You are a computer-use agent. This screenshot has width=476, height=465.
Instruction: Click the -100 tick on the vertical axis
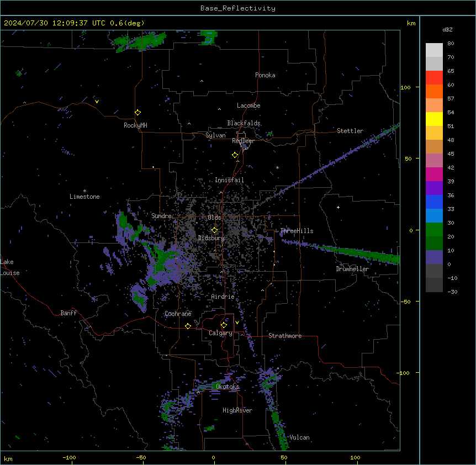(x=404, y=373)
